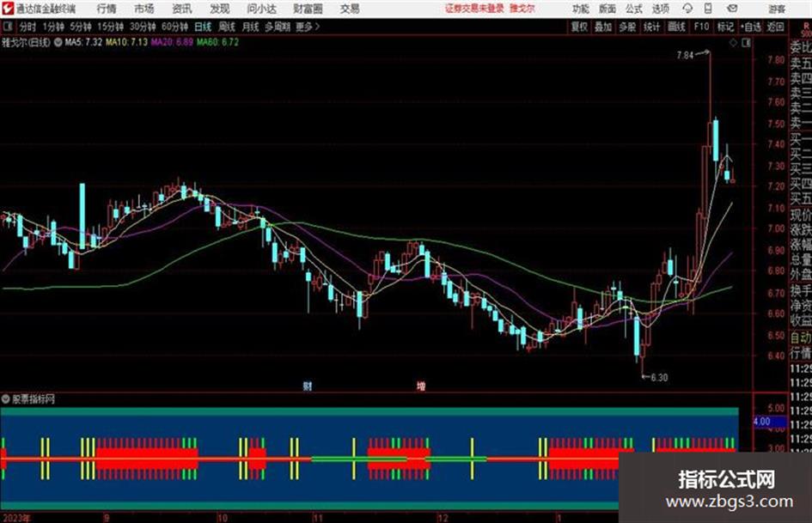
Task: Open the 选项 menu
Action: [x=660, y=9]
